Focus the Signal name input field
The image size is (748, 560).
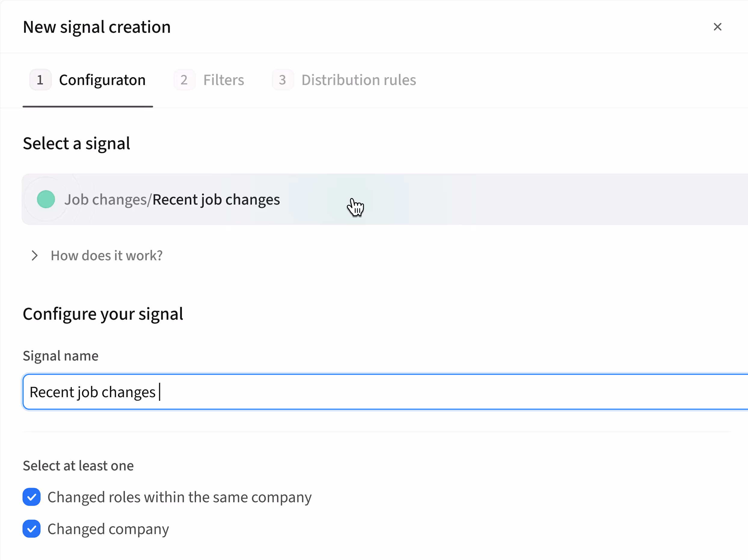tap(406, 392)
